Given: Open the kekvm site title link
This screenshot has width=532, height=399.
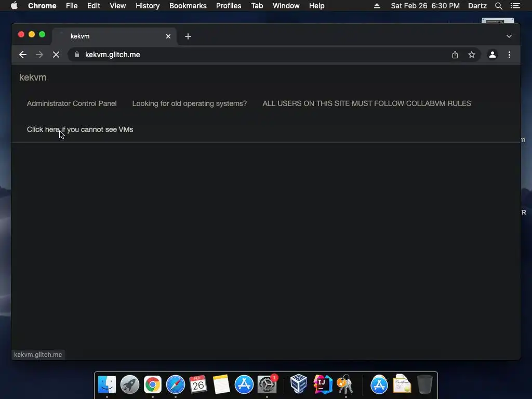Looking at the screenshot, I should click(x=33, y=77).
